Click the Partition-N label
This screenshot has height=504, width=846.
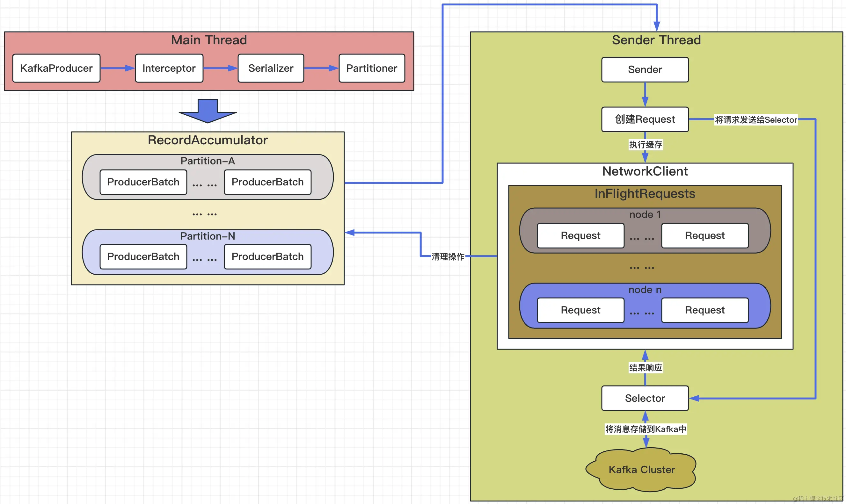(208, 236)
